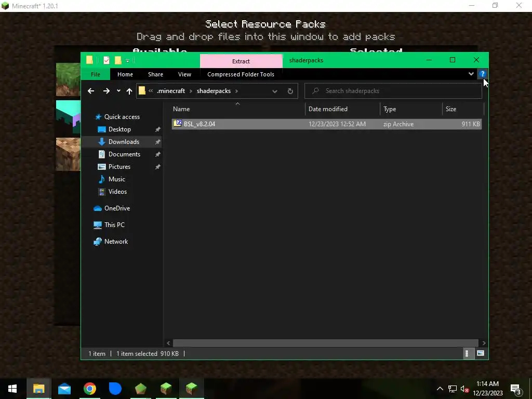Open Mail app from taskbar
Screen dimensions: 532x399
tap(64, 389)
